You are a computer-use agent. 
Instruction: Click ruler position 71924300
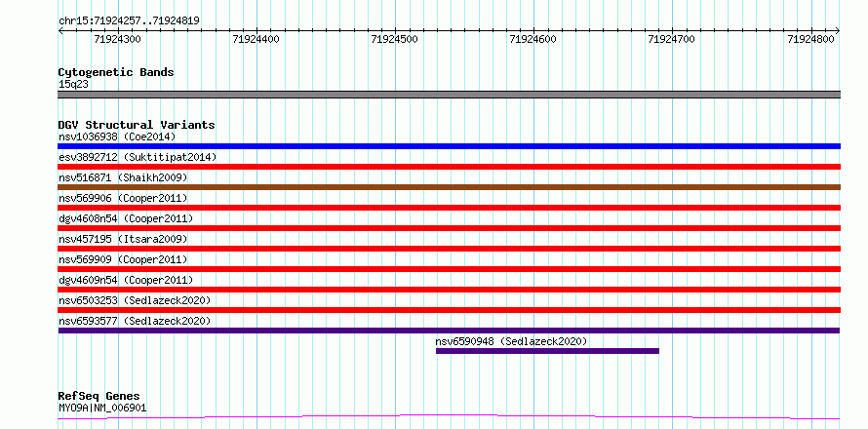[118, 39]
